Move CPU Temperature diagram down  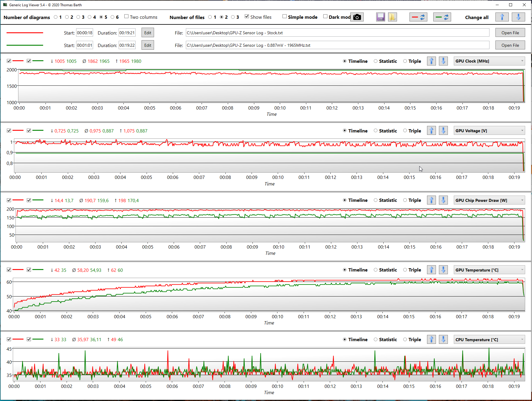[x=443, y=340]
